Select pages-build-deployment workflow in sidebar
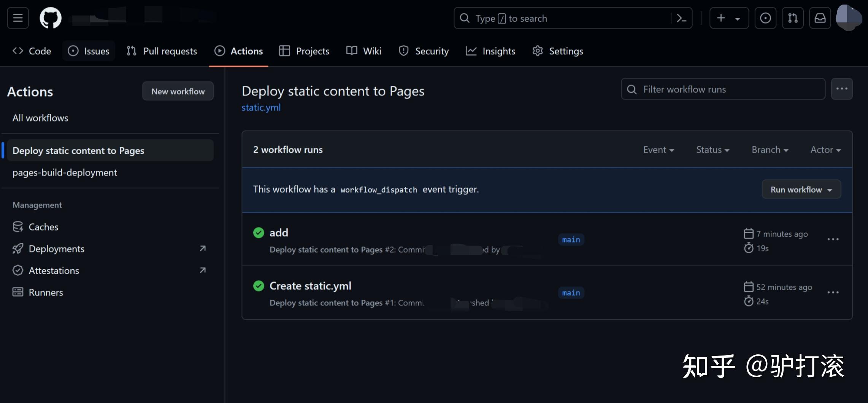 click(x=65, y=172)
